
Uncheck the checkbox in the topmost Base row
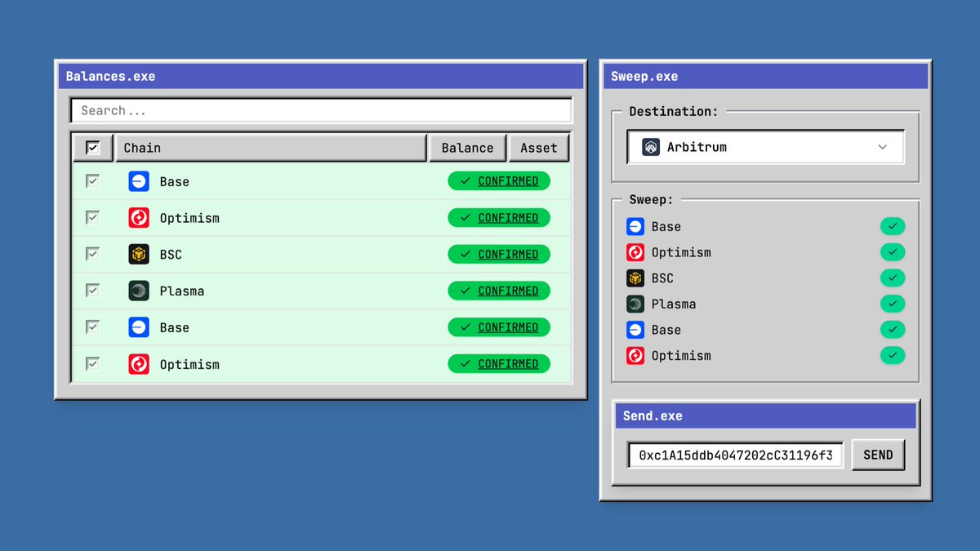(x=93, y=181)
